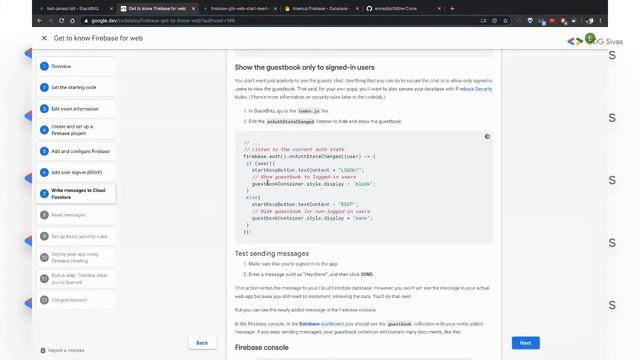The width and height of the screenshot is (640, 360).
Task: Switch to the Get to know Firebase tab
Action: (x=157, y=8)
